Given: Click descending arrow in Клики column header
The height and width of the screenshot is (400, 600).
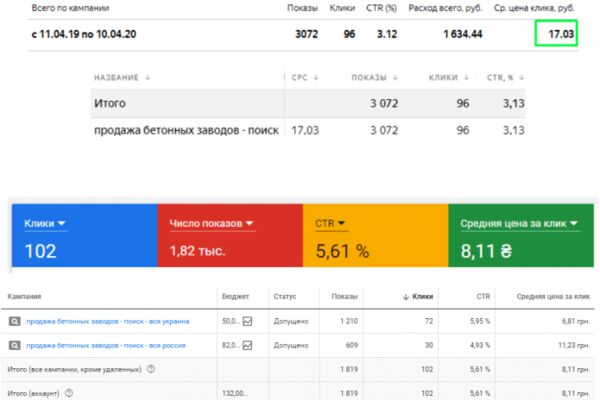Looking at the screenshot, I should pyautogui.click(x=406, y=297).
